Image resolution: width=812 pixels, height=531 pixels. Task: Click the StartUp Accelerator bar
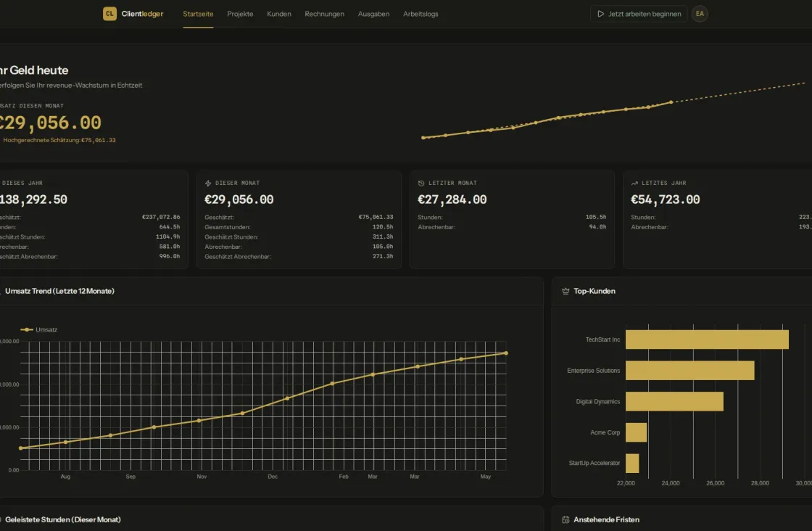632,463
